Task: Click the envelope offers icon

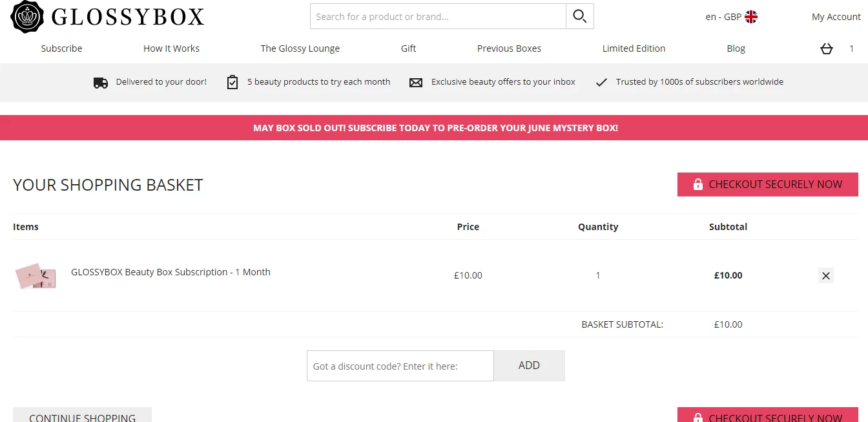Action: pos(416,82)
